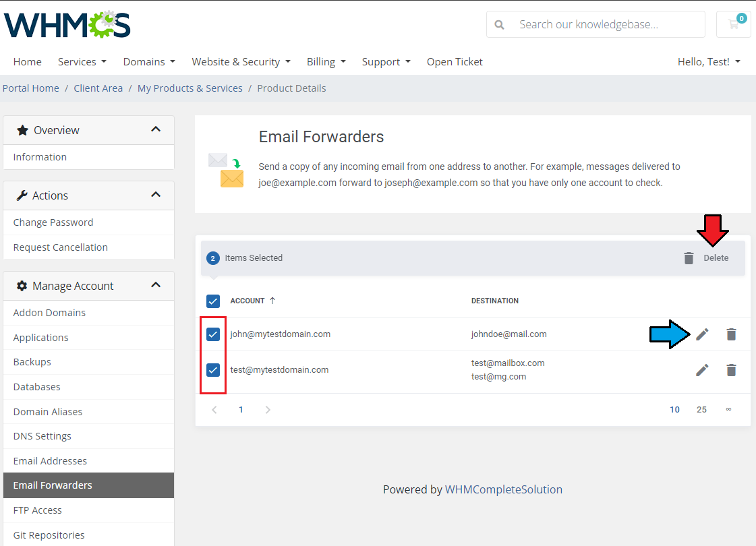Click test@mytestdomain.com account text
This screenshot has width=756, height=546.
click(x=279, y=369)
